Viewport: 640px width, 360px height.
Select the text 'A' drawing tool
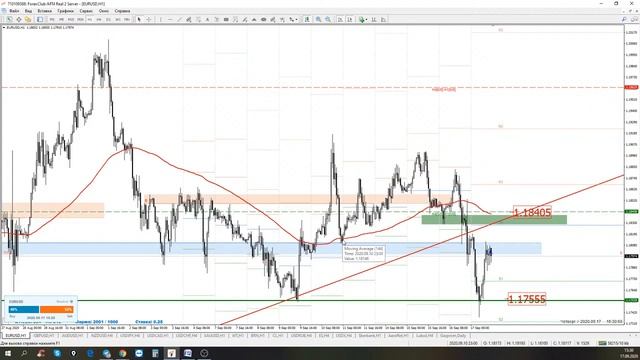pos(207,20)
